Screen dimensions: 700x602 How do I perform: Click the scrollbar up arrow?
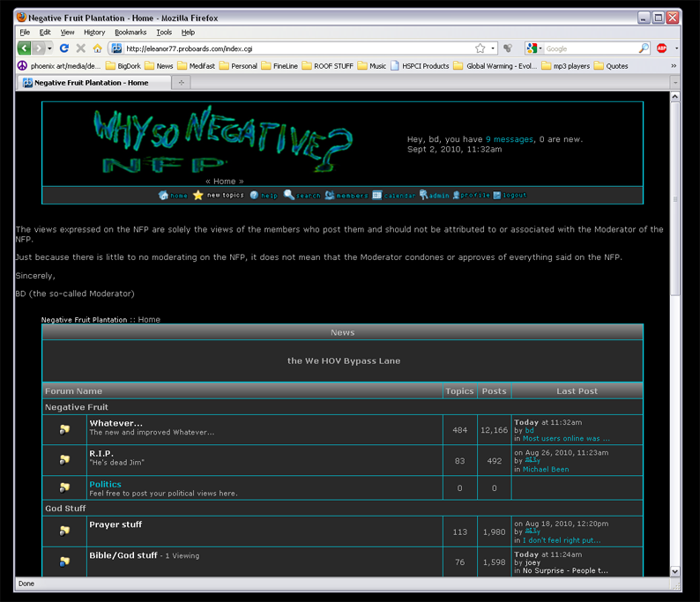coord(675,96)
